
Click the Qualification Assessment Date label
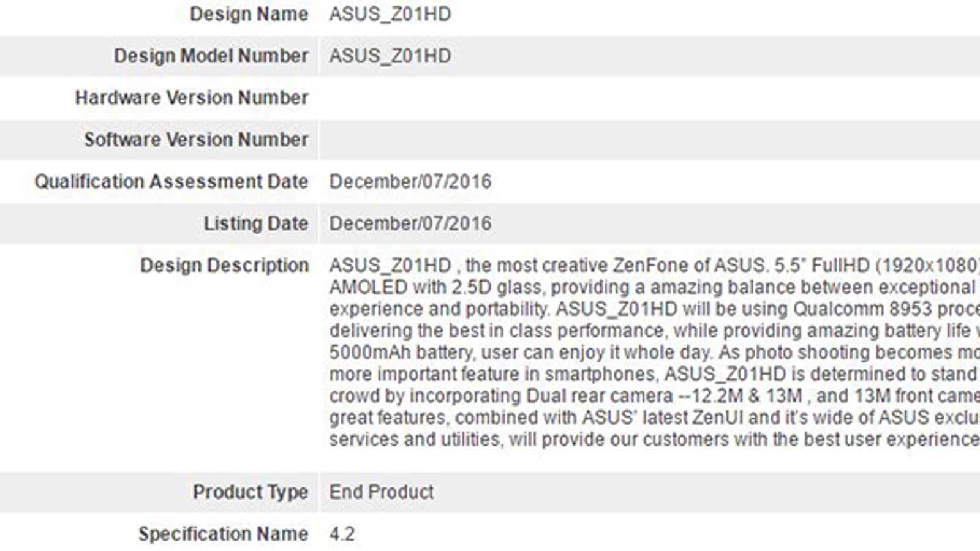click(171, 181)
